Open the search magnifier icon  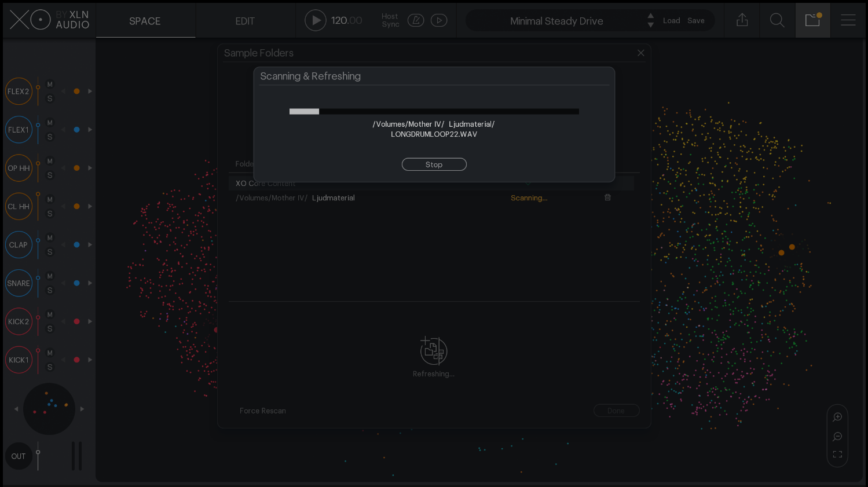(x=777, y=20)
